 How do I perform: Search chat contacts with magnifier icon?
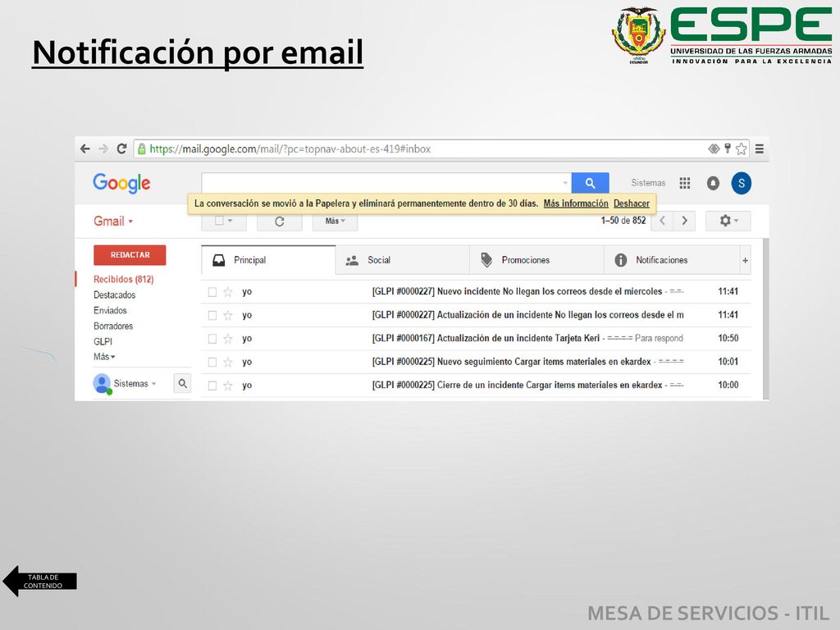pos(182,384)
